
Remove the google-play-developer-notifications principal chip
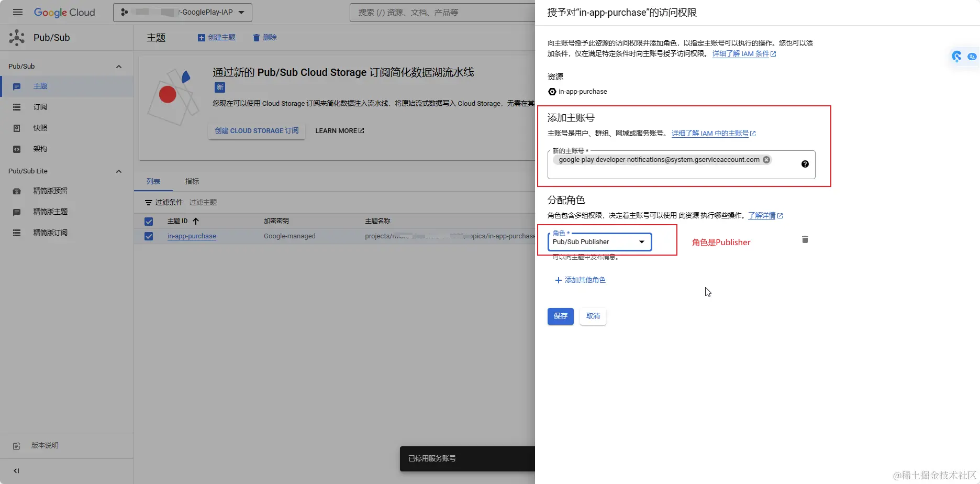(766, 160)
